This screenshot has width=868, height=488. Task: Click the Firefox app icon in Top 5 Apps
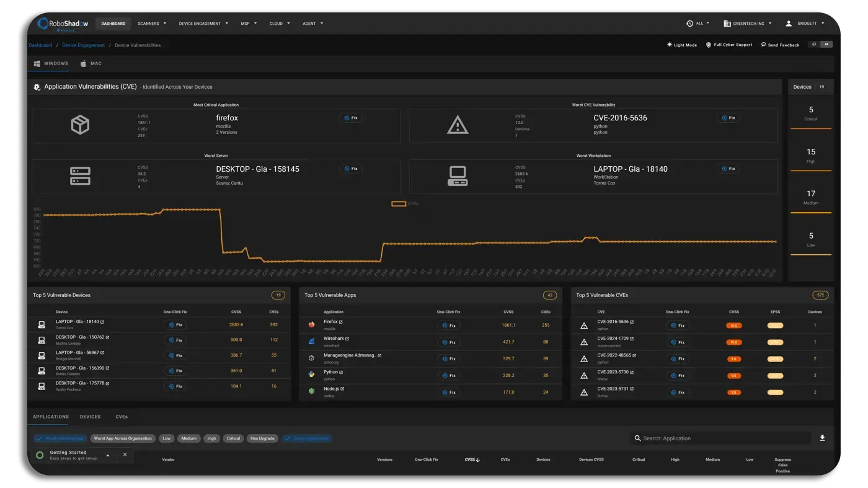(311, 324)
